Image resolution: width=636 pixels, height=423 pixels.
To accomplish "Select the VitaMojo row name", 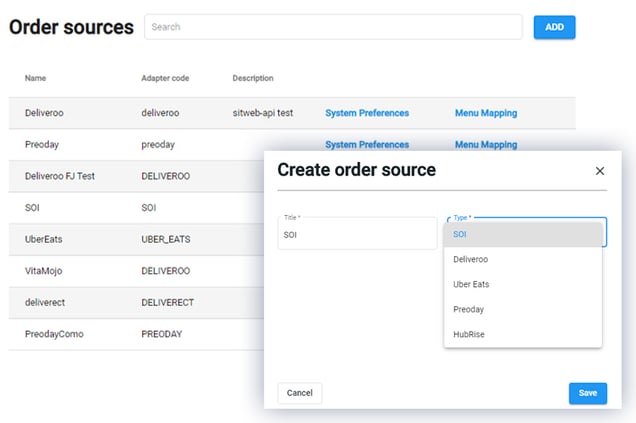I will (43, 271).
